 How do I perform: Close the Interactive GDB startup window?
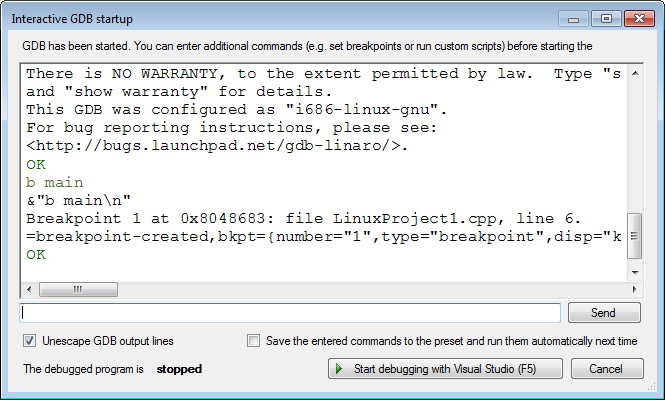pyautogui.click(x=639, y=19)
